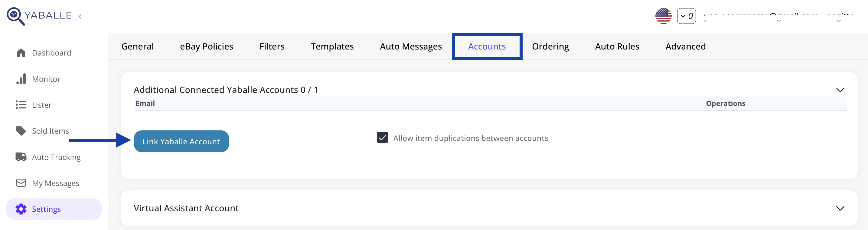Go to Dashboard in the sidebar
The image size is (868, 230).
pyautogui.click(x=51, y=53)
